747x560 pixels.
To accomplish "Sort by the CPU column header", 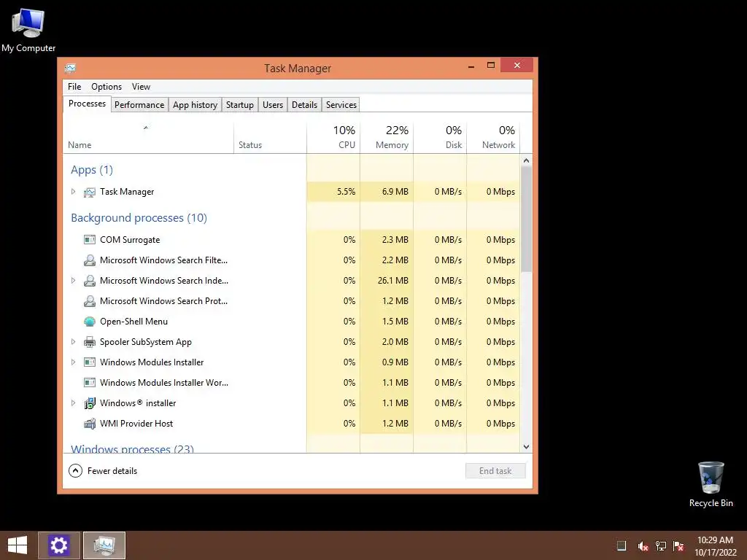I will [333, 138].
